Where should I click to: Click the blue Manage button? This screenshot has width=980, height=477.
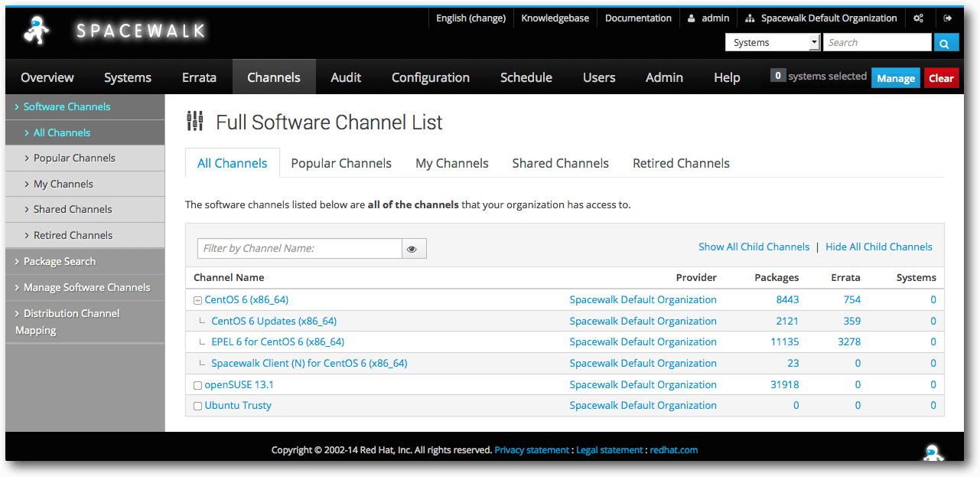pos(896,77)
